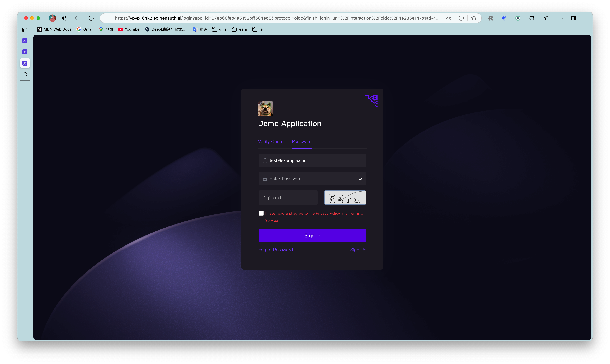
Task: Open the favorites list icon
Action: (547, 18)
